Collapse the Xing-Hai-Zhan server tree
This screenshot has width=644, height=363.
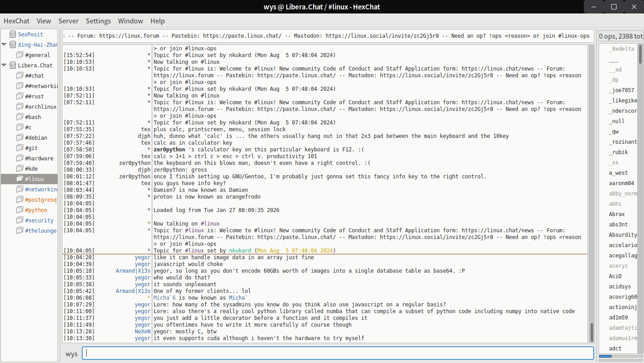4,44
